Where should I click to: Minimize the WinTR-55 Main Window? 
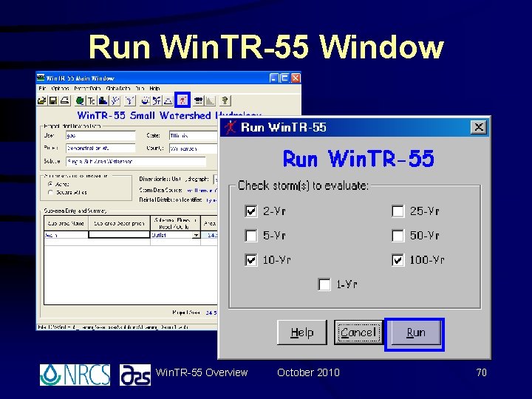(x=274, y=78)
